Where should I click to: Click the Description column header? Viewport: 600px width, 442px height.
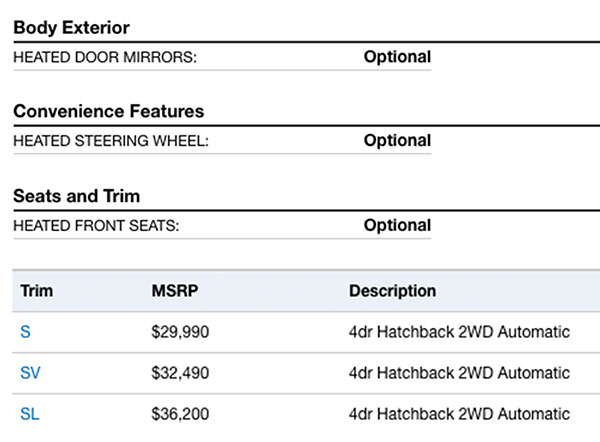[x=392, y=292]
